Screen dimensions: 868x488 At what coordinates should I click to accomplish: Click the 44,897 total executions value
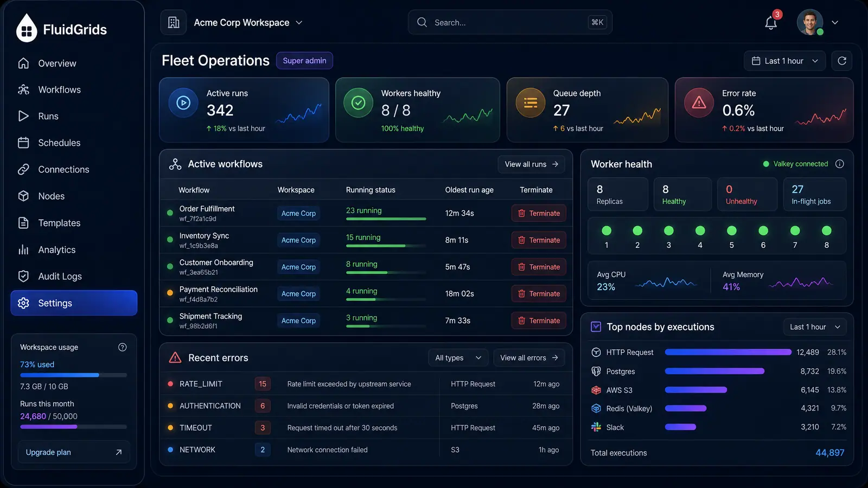point(830,453)
